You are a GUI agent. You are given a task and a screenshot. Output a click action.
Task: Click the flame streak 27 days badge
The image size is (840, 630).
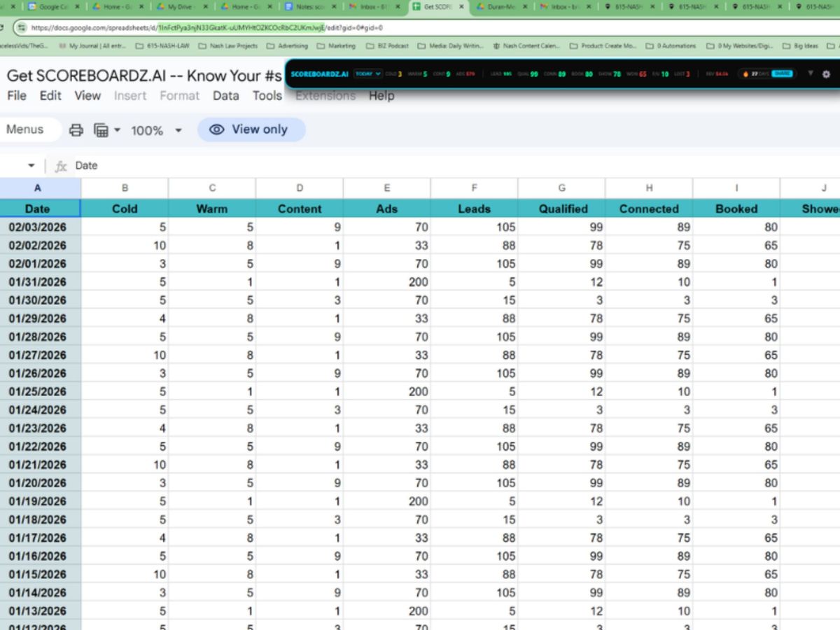click(754, 73)
